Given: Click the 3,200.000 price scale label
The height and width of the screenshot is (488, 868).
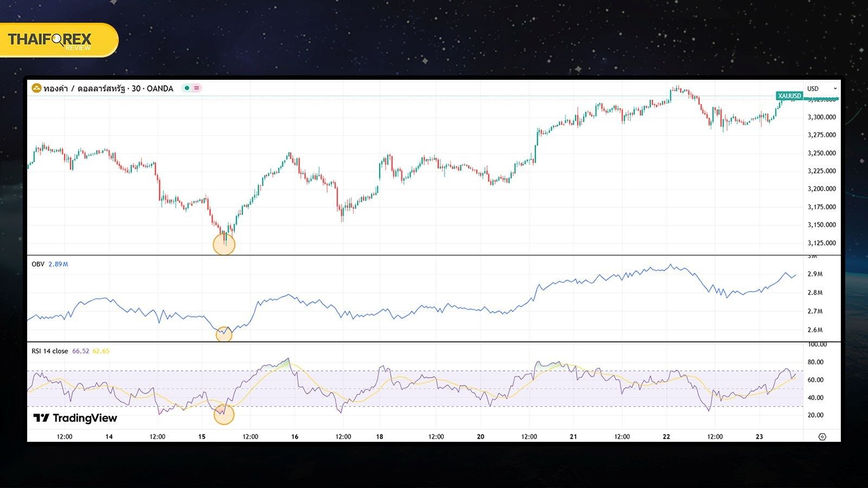Looking at the screenshot, I should (x=821, y=189).
